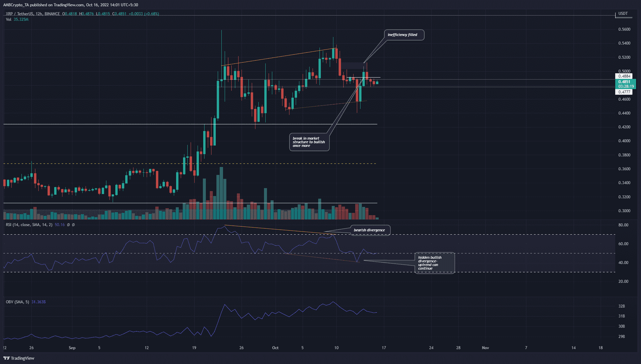Click 0.4000 on the price axis
Viewport: 641px width, 364px height.
coord(624,141)
